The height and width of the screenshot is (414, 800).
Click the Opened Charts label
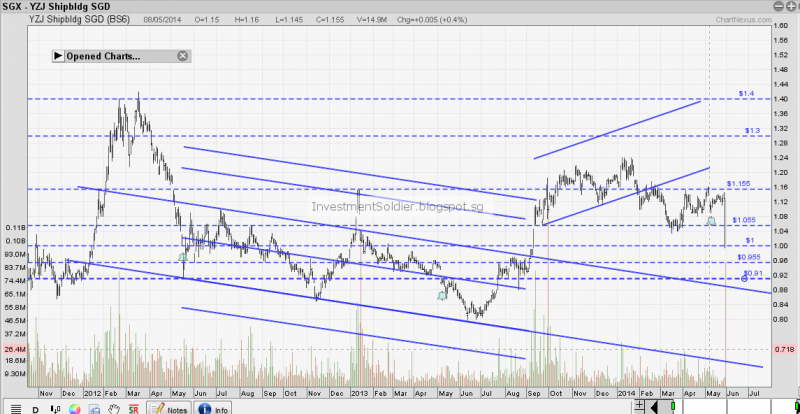103,56
